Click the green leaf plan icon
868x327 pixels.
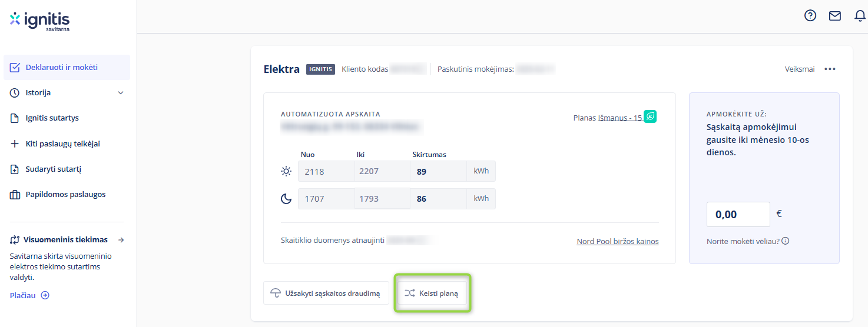coord(650,116)
